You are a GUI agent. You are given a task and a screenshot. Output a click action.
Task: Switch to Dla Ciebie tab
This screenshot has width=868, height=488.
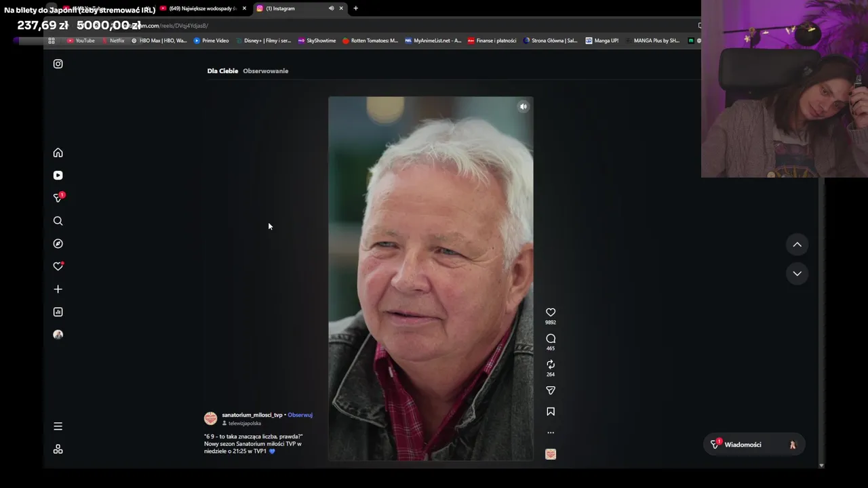coord(222,71)
